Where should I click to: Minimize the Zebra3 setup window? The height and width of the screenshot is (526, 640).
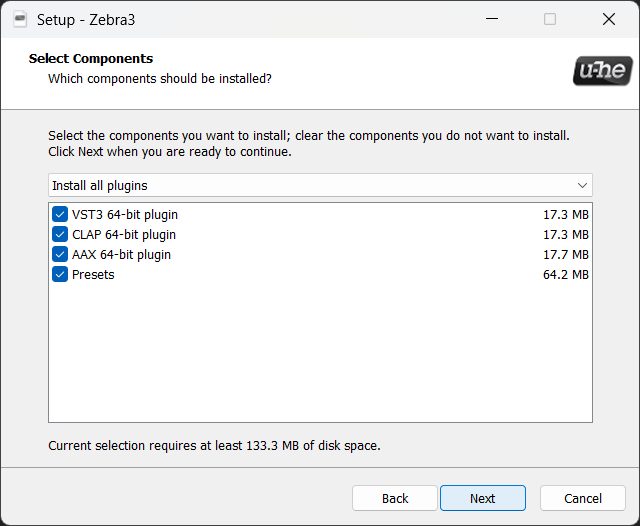click(x=491, y=19)
